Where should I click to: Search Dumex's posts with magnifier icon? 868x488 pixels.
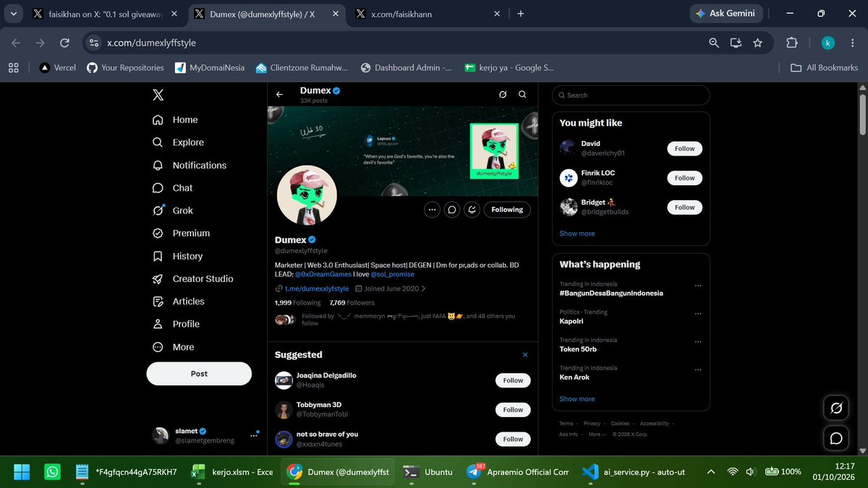point(522,95)
